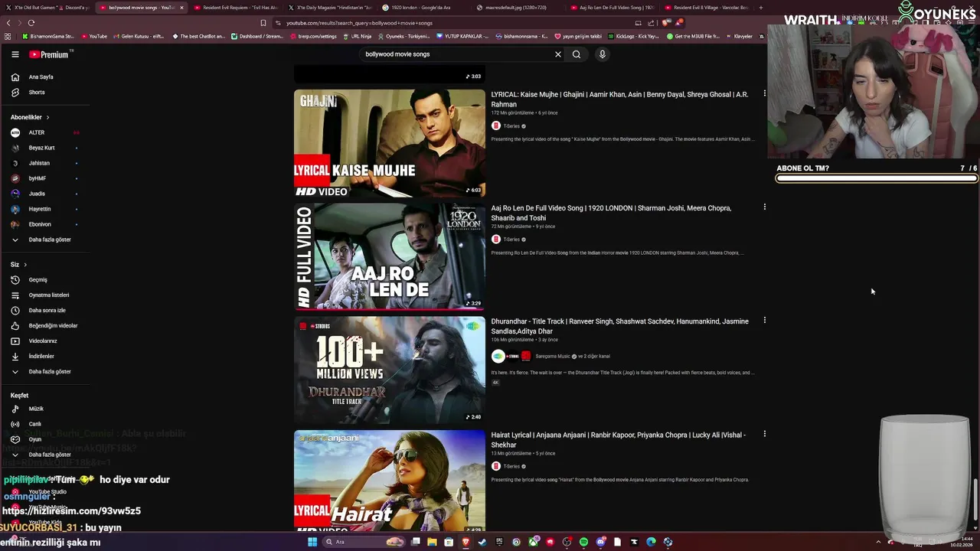The width and height of the screenshot is (980, 551).
Task: Clear the search box with the X icon
Action: coord(558,54)
